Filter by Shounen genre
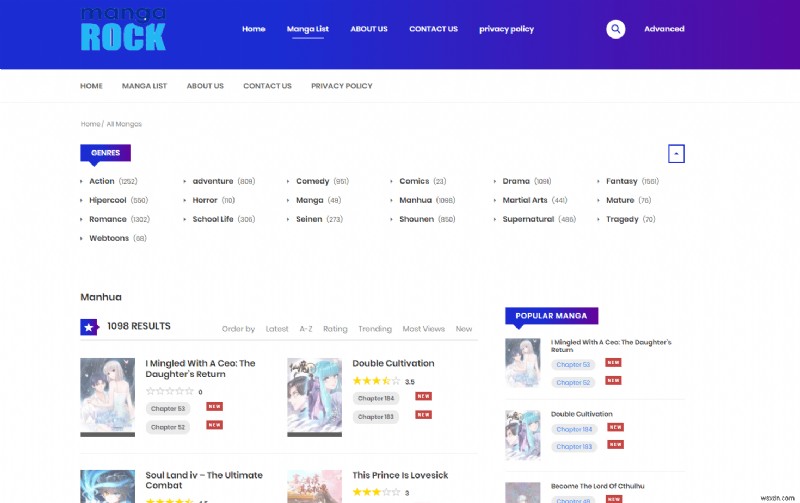The height and width of the screenshot is (503, 800). pos(416,219)
